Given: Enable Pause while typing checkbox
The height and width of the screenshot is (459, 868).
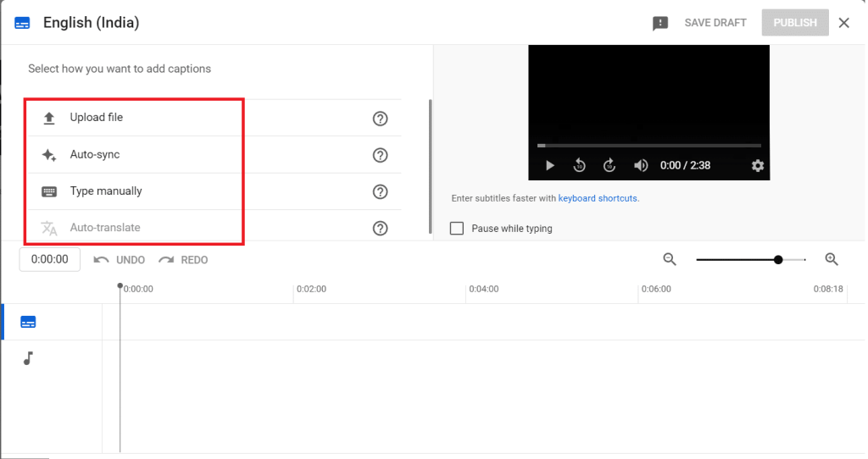Looking at the screenshot, I should [x=457, y=229].
